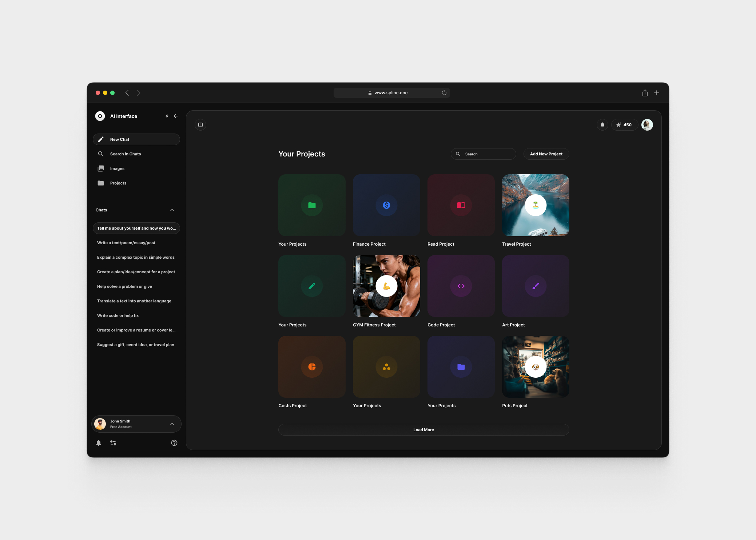Click the bell icon at sidebar bottom
This screenshot has height=540, width=756.
[99, 443]
